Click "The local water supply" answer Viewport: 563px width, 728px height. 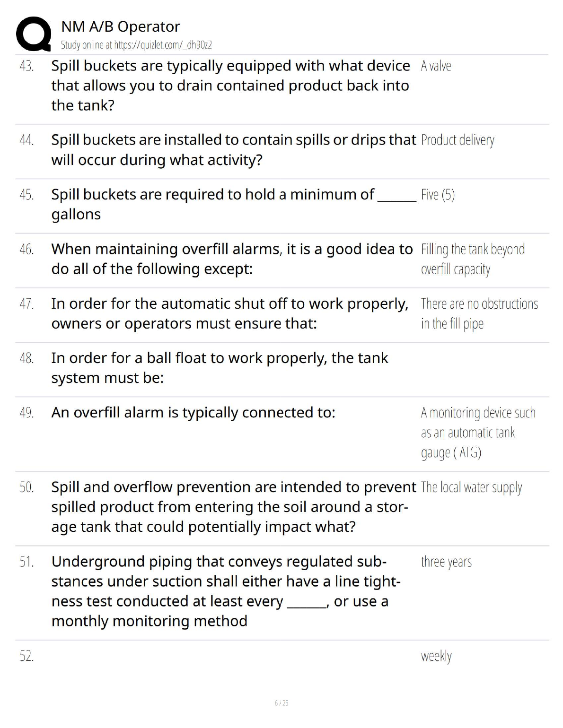[471, 487]
